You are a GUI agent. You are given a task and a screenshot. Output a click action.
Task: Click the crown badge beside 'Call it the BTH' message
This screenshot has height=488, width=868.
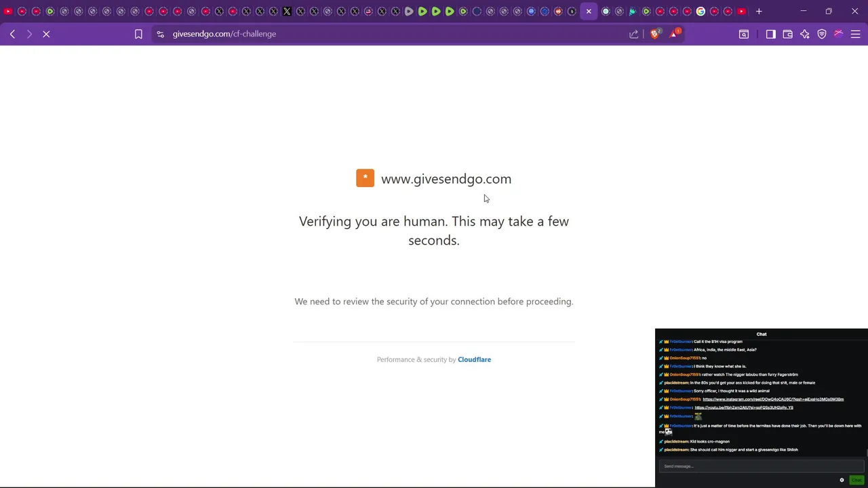pyautogui.click(x=667, y=342)
